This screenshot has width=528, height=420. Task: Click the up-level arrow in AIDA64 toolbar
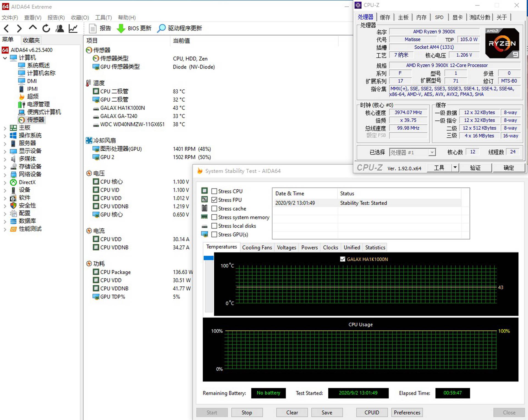coord(33,27)
